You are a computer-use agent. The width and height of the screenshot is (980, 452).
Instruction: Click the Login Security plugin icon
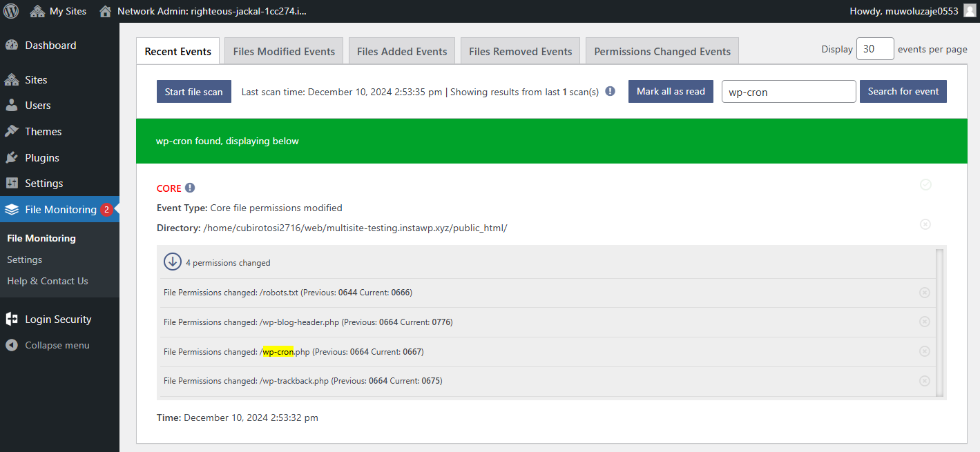[x=12, y=320]
